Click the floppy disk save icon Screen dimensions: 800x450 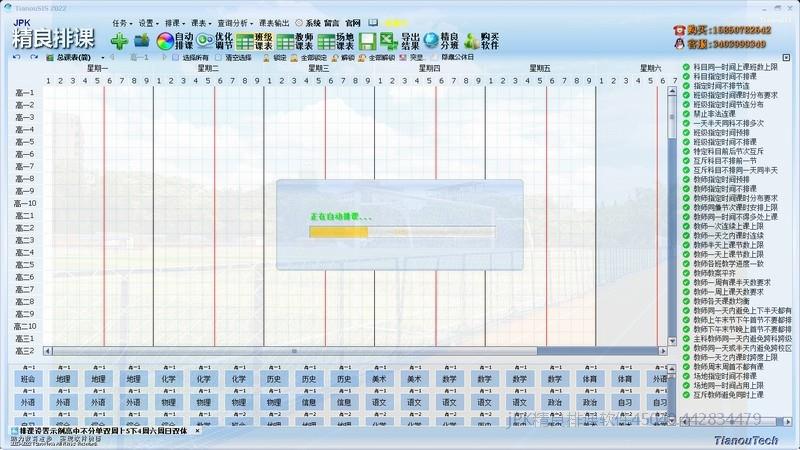pos(367,41)
